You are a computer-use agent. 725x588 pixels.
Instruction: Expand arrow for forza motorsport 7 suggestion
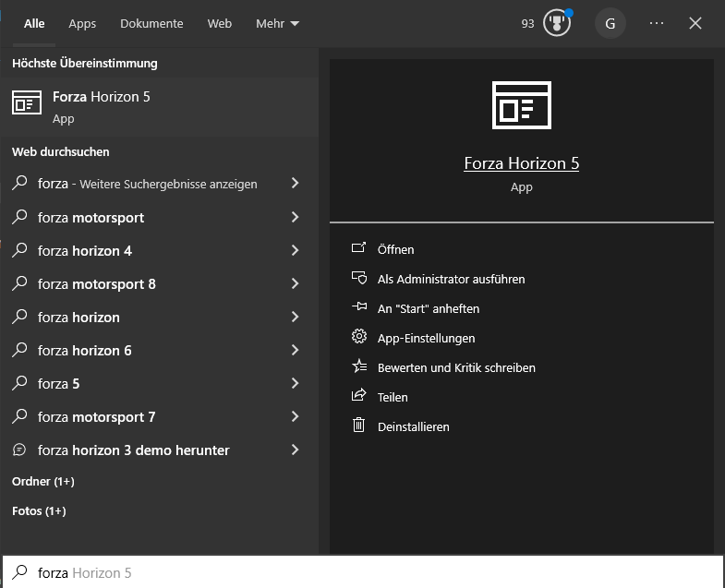tap(295, 416)
